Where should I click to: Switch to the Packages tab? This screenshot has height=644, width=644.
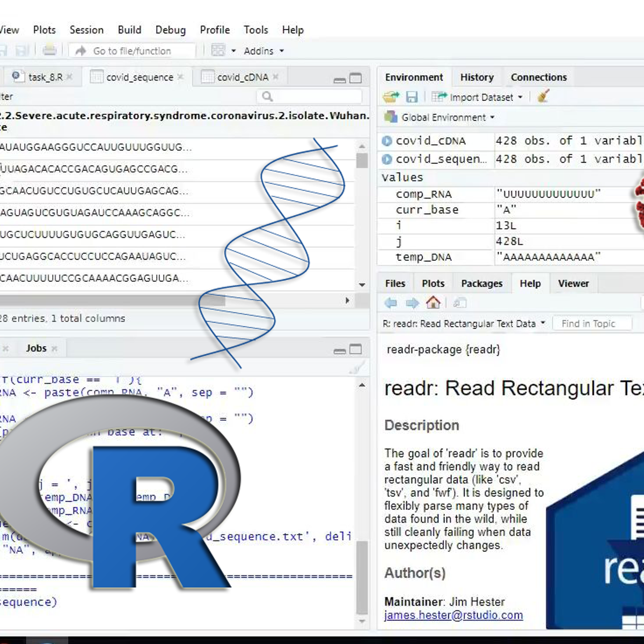pos(482,283)
